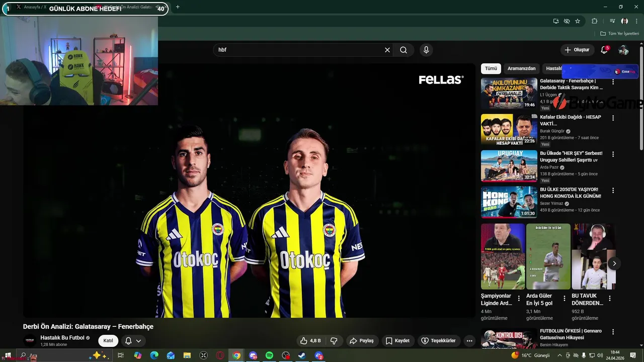Open Kontrol Dışı Gattuso video thumbnail
The width and height of the screenshot is (644, 362).
509,338
